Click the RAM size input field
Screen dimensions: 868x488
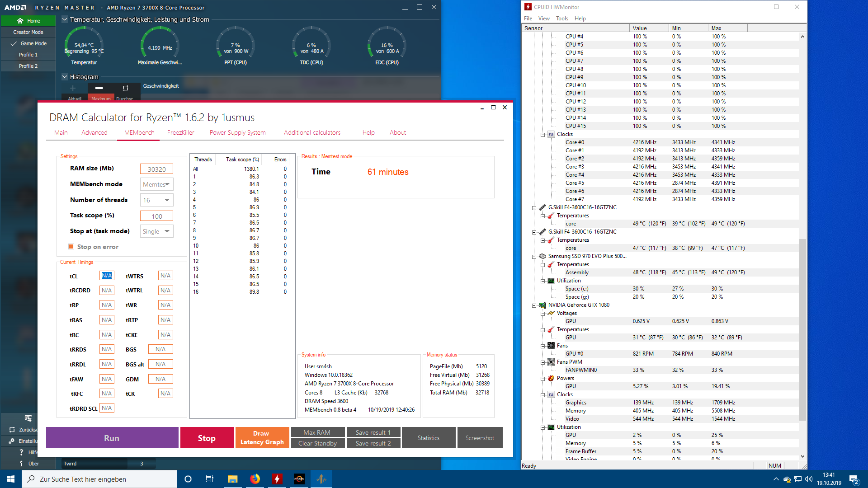click(156, 169)
